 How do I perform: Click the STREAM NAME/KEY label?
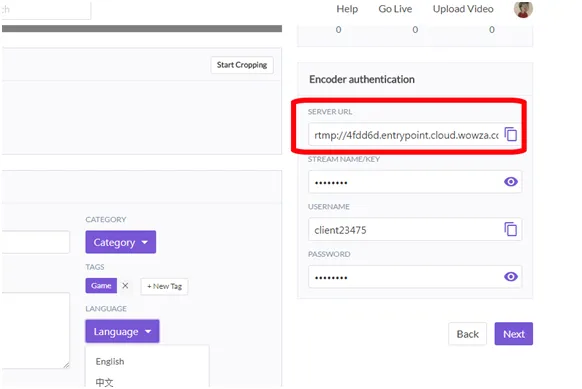click(344, 159)
